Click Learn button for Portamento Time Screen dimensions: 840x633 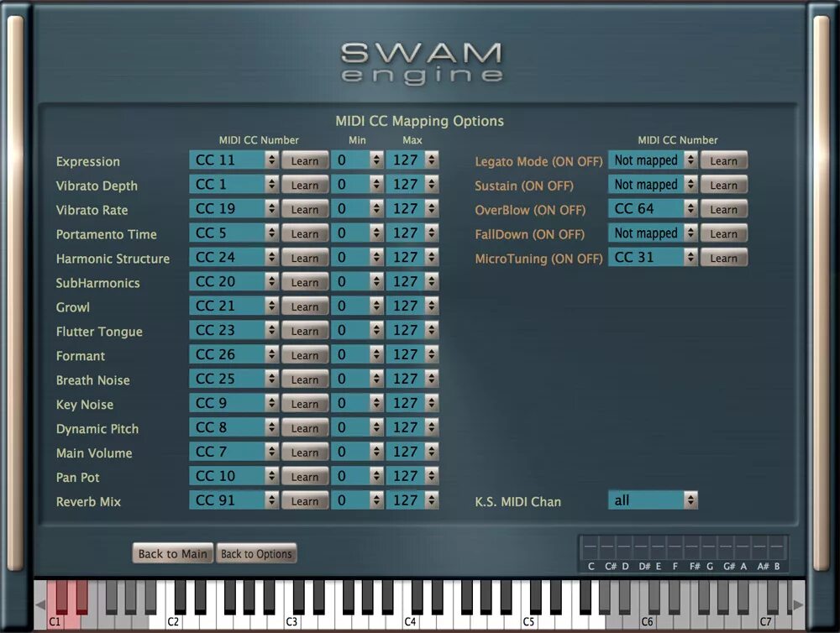coord(305,233)
